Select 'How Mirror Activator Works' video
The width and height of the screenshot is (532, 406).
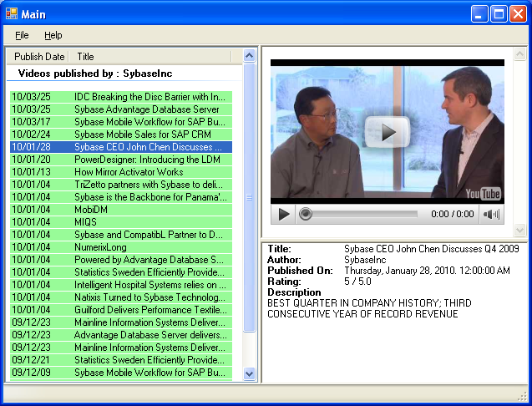[x=121, y=172]
